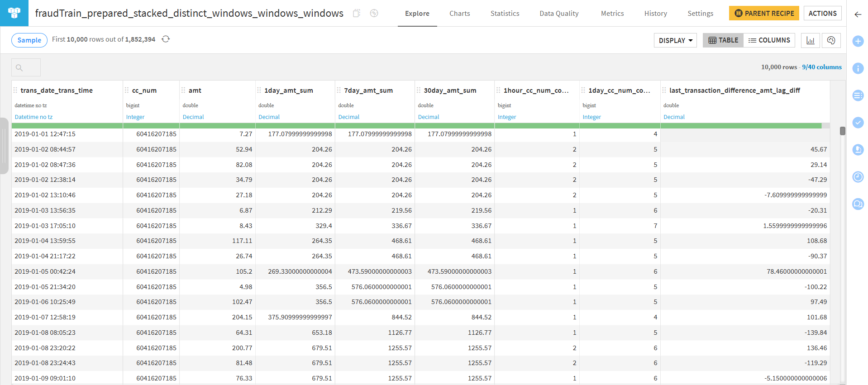Open the 1hour_cc_num_co… column header menu
The height and width of the screenshot is (385, 868).
coord(536,90)
